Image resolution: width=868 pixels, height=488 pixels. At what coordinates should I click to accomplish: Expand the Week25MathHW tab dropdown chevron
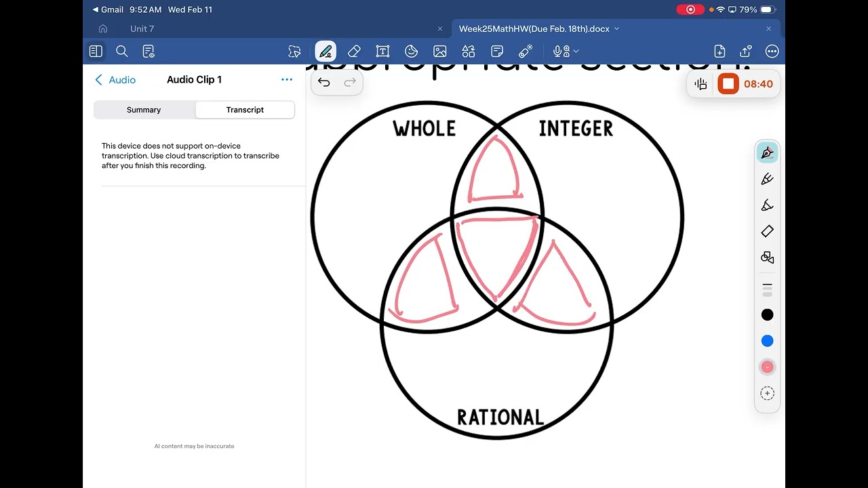coord(616,28)
